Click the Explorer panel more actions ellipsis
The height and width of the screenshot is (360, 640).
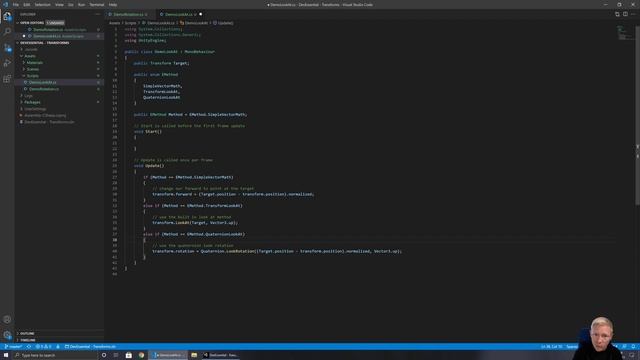pos(98,14)
